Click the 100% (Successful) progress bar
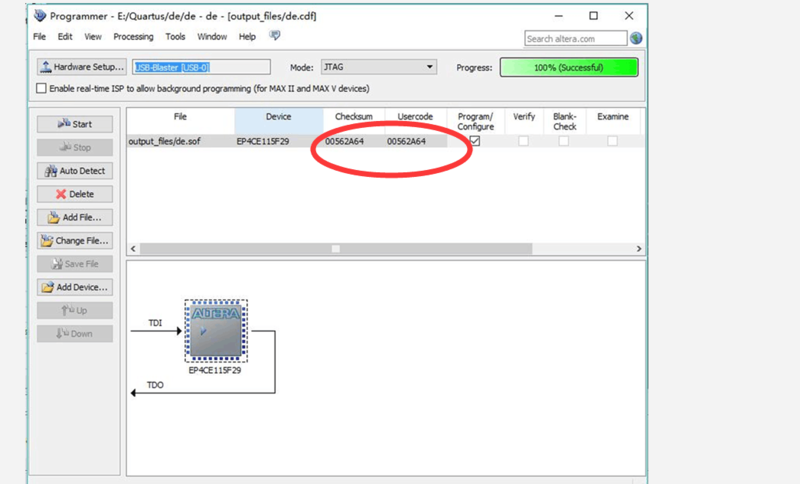Screen dimensions: 800x484 [x=569, y=67]
